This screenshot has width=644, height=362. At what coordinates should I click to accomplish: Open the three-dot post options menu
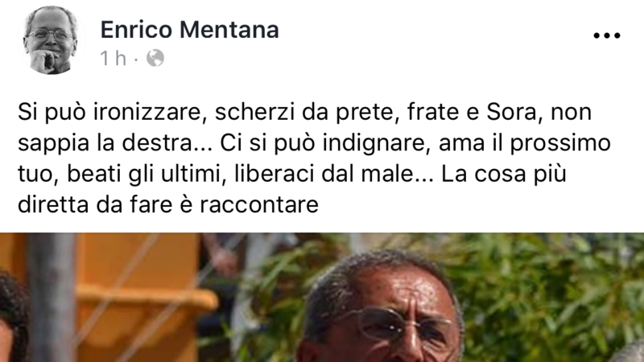607,35
